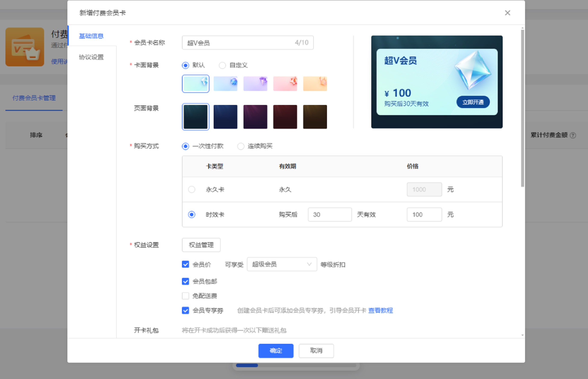The width and height of the screenshot is (588, 379).
Task: Select 自定义 card background radio option
Action: (222, 65)
